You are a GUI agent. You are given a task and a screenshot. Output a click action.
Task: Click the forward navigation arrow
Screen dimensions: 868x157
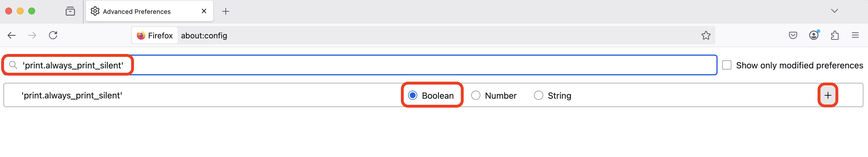click(32, 35)
